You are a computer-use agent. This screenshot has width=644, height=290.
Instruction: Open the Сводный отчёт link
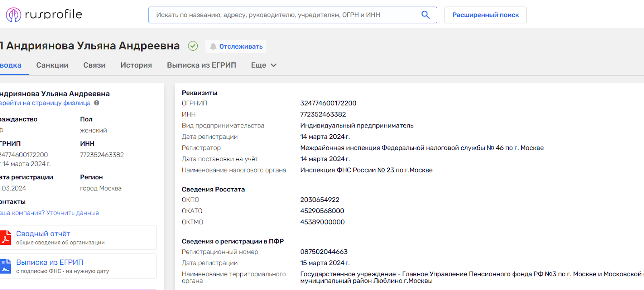tap(43, 234)
